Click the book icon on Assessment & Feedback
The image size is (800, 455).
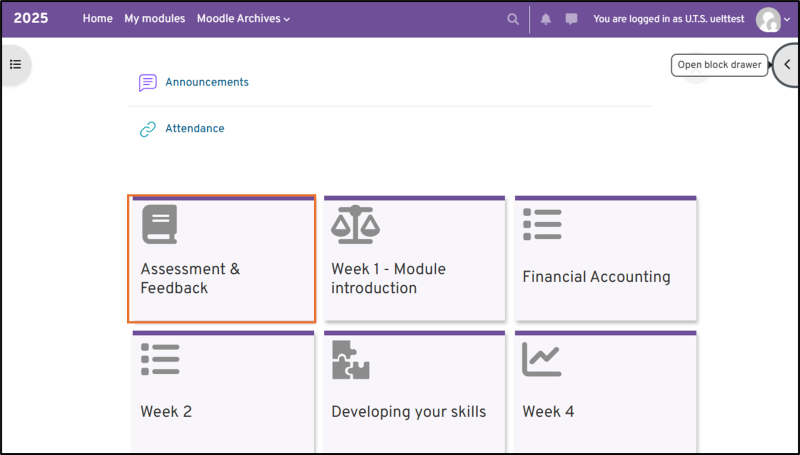[x=159, y=224]
